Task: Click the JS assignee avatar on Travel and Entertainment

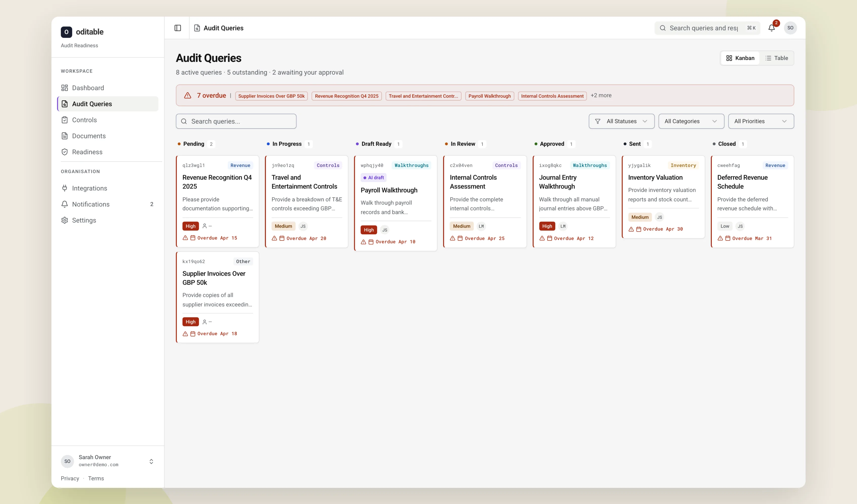Action: [303, 226]
